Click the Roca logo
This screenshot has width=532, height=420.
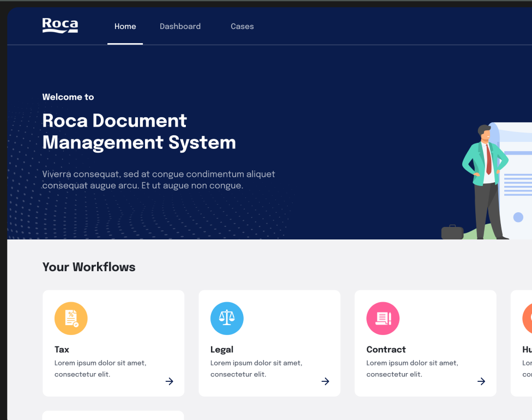tap(60, 26)
